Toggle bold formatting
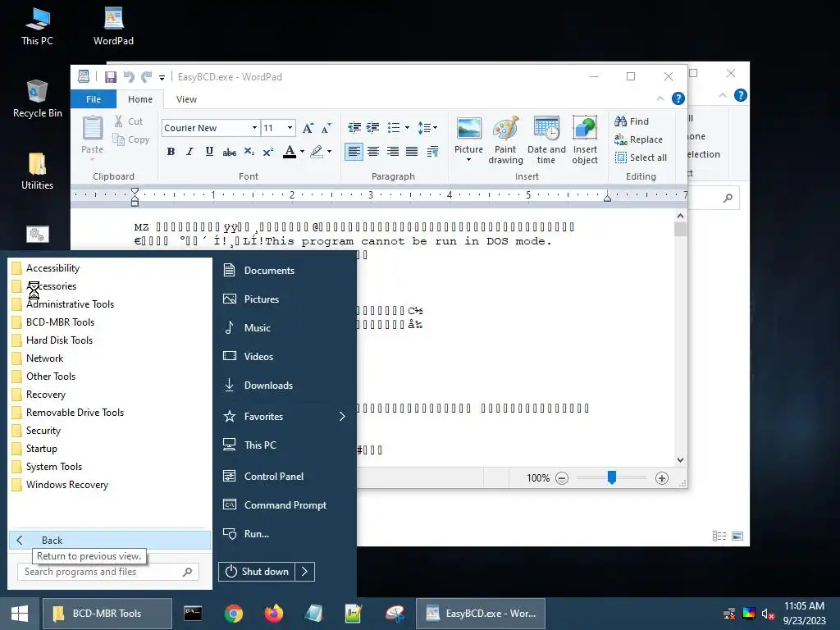The height and width of the screenshot is (630, 840). pos(171,152)
